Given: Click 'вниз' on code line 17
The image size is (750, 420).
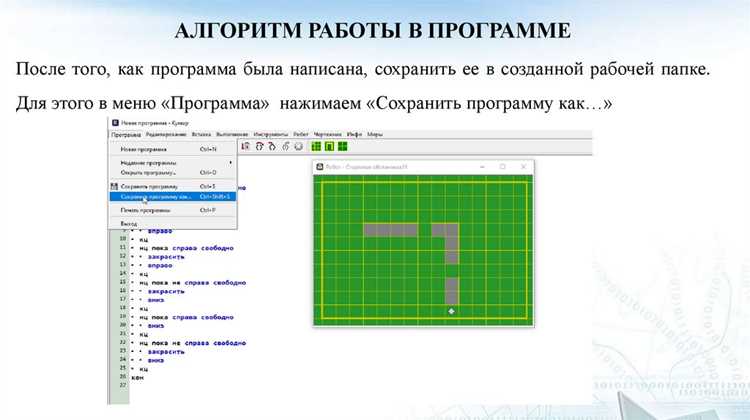Looking at the screenshot, I should pyautogui.click(x=155, y=300).
